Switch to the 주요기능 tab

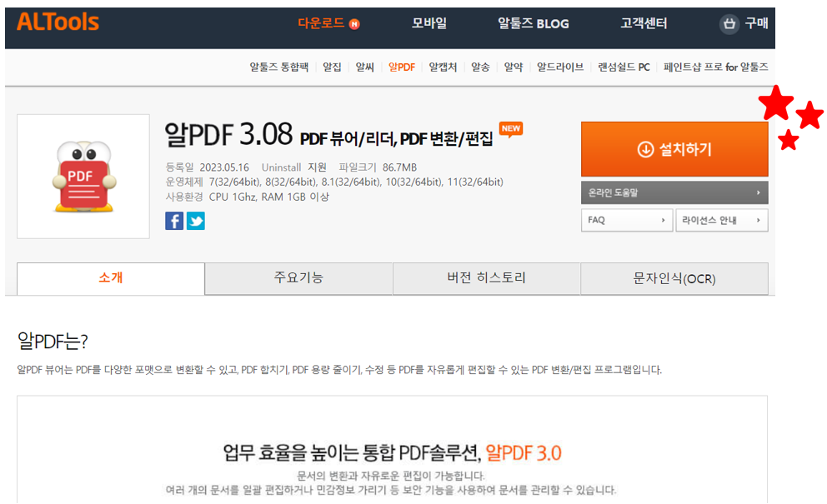(298, 278)
